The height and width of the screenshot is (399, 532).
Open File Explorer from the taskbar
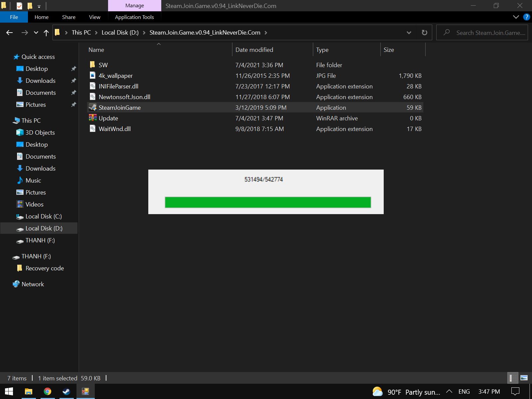pos(29,391)
